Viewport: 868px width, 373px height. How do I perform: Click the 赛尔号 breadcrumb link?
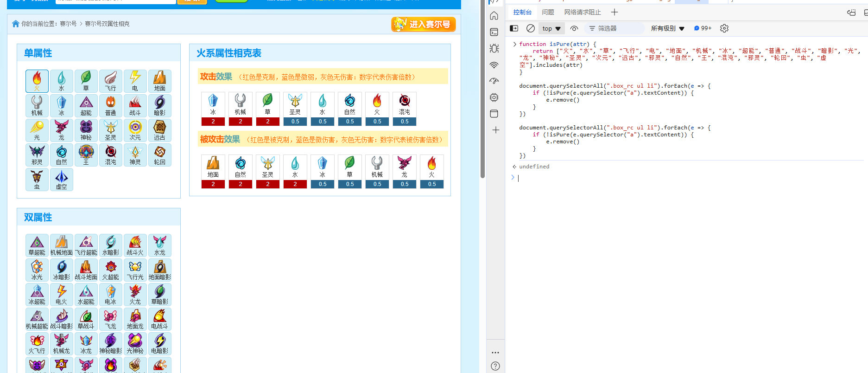[68, 24]
